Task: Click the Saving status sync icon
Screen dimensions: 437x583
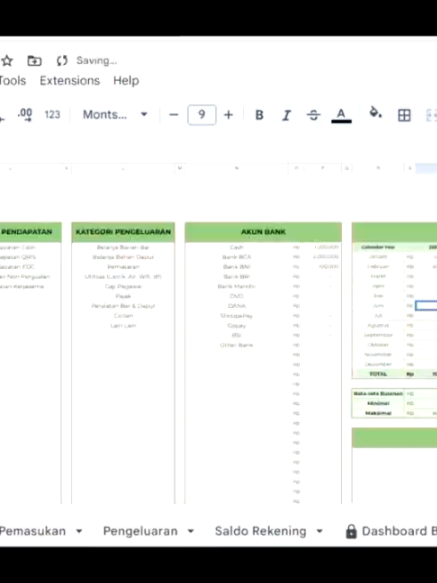Action: coord(62,61)
